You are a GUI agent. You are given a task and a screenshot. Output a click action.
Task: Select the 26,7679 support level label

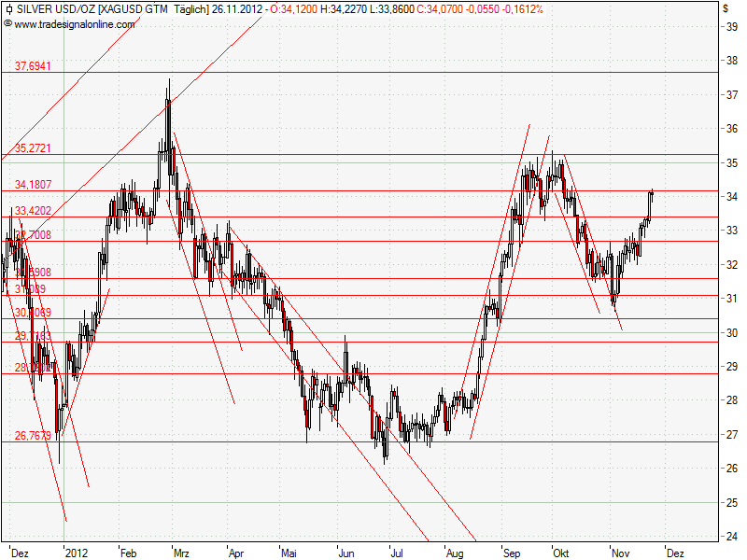[31, 435]
